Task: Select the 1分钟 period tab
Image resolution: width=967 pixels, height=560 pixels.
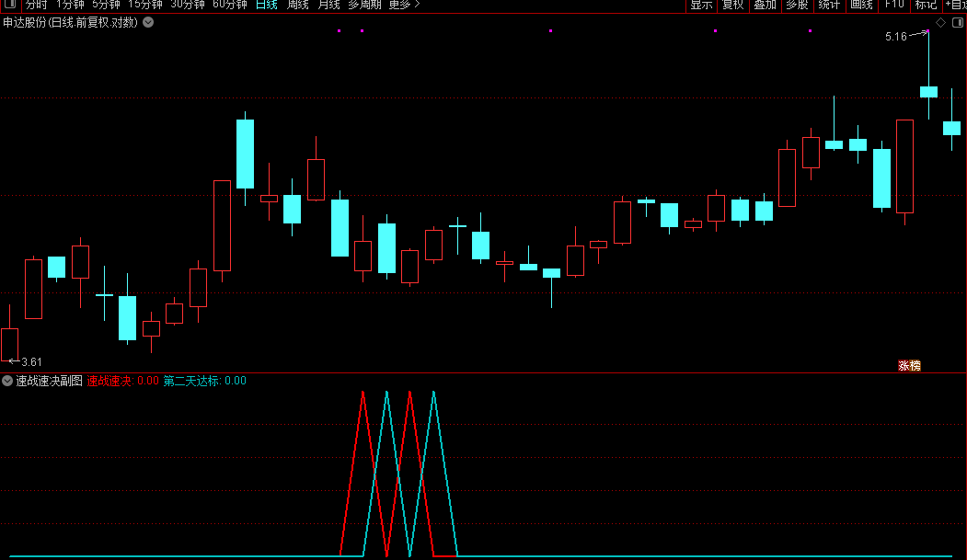Action: 70,5
